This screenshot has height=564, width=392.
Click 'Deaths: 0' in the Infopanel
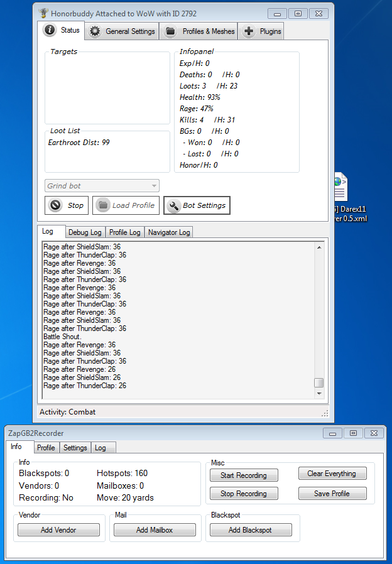click(196, 75)
